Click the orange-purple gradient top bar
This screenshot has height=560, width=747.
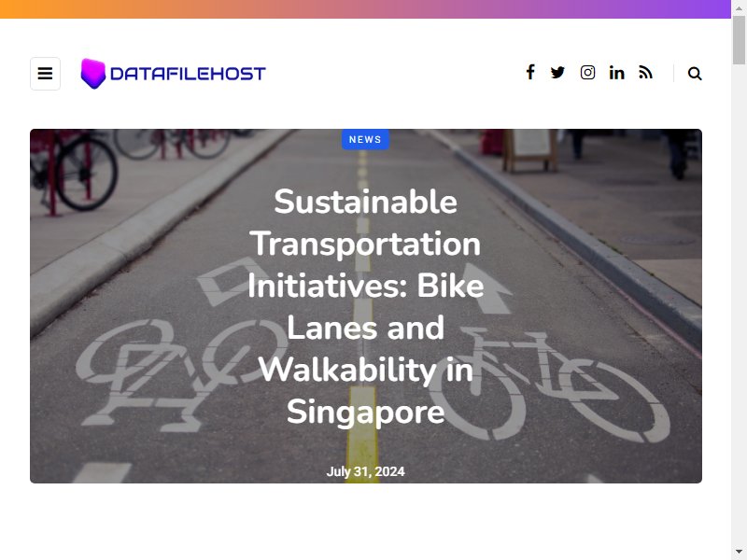[365, 9]
